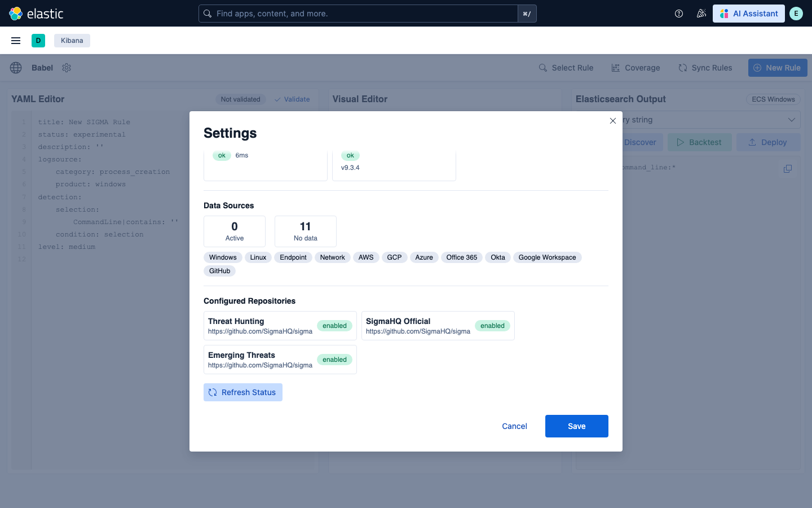Run the Backtest button

click(699, 142)
